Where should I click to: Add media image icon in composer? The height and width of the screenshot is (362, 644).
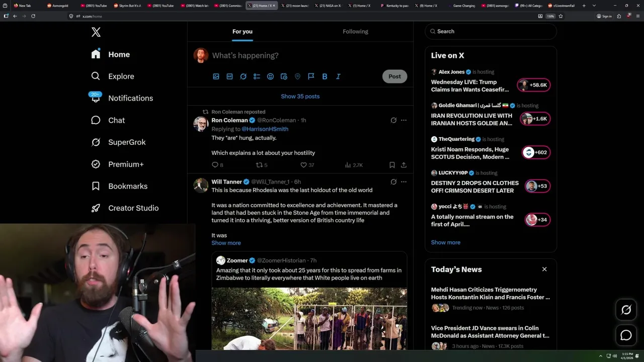tap(216, 76)
